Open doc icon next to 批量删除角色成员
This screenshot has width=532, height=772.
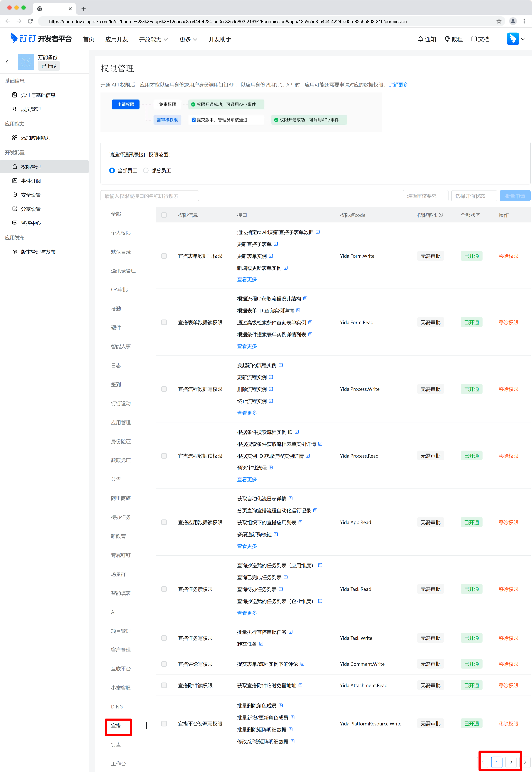[281, 706]
